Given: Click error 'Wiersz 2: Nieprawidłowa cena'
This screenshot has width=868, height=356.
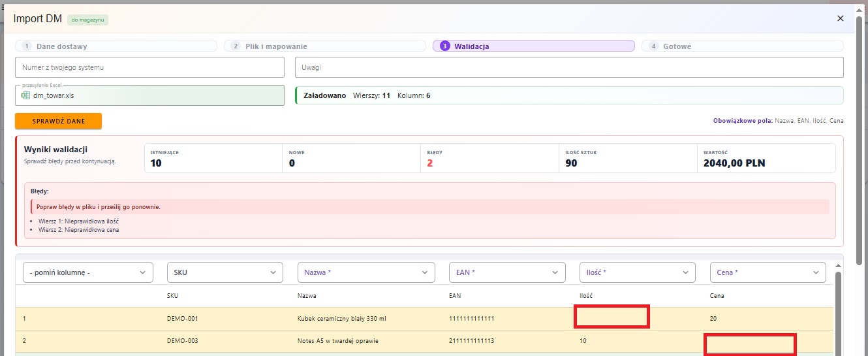Looking at the screenshot, I should click(78, 230).
